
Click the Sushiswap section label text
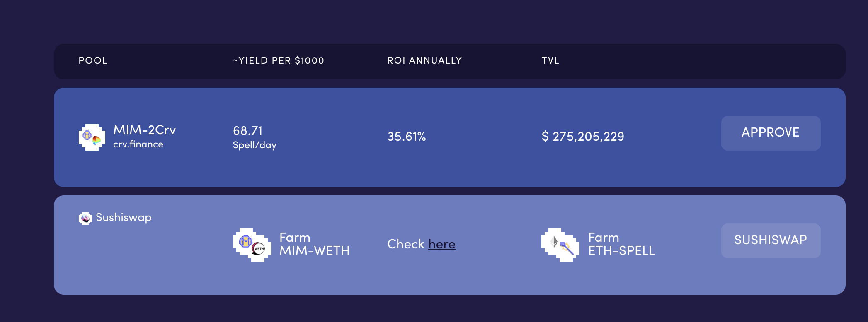(124, 217)
